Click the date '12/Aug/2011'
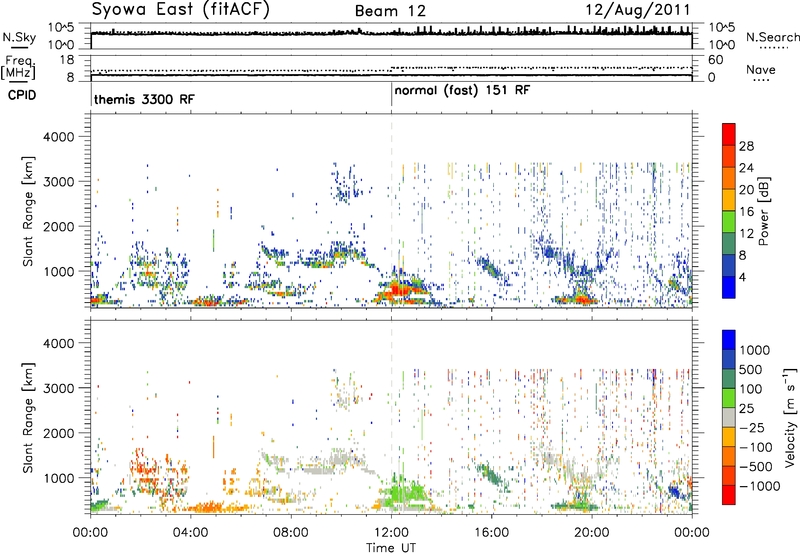Image resolution: width=800 pixels, height=554 pixels. pyautogui.click(x=638, y=10)
